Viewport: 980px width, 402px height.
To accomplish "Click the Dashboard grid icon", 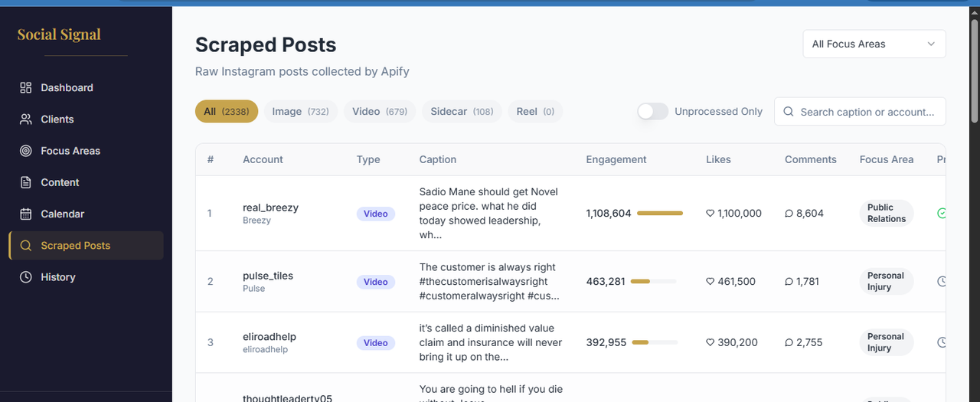I will coord(26,88).
